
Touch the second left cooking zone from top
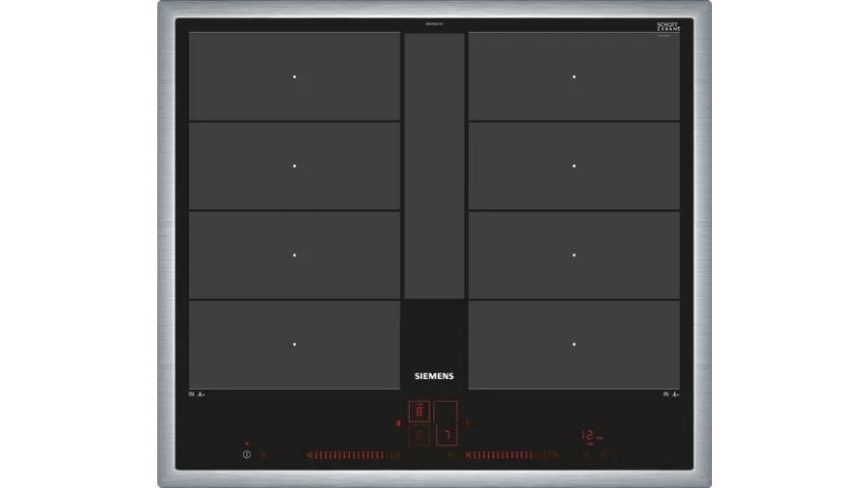[x=294, y=166]
